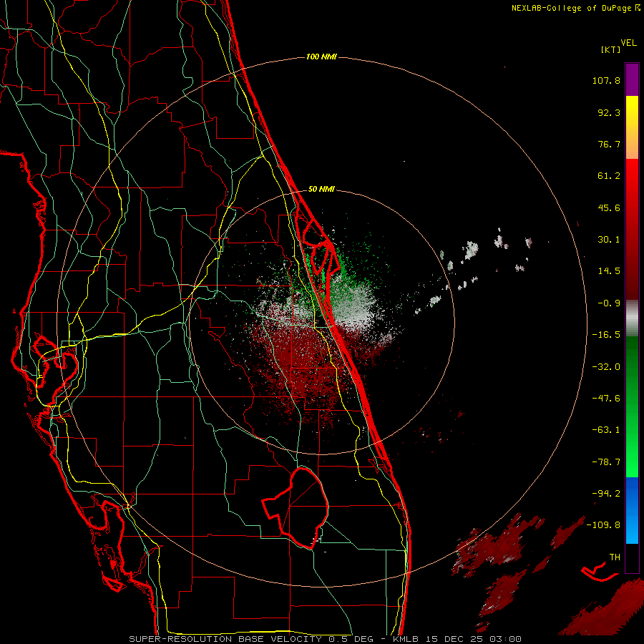This screenshot has width=644, height=644.
Task: Select the -78.7 velocity value
Action: pos(606,462)
